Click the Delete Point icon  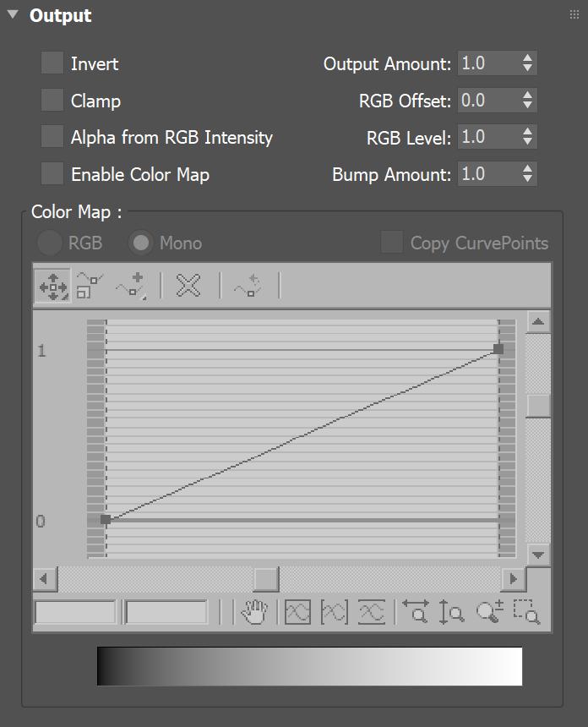point(188,286)
